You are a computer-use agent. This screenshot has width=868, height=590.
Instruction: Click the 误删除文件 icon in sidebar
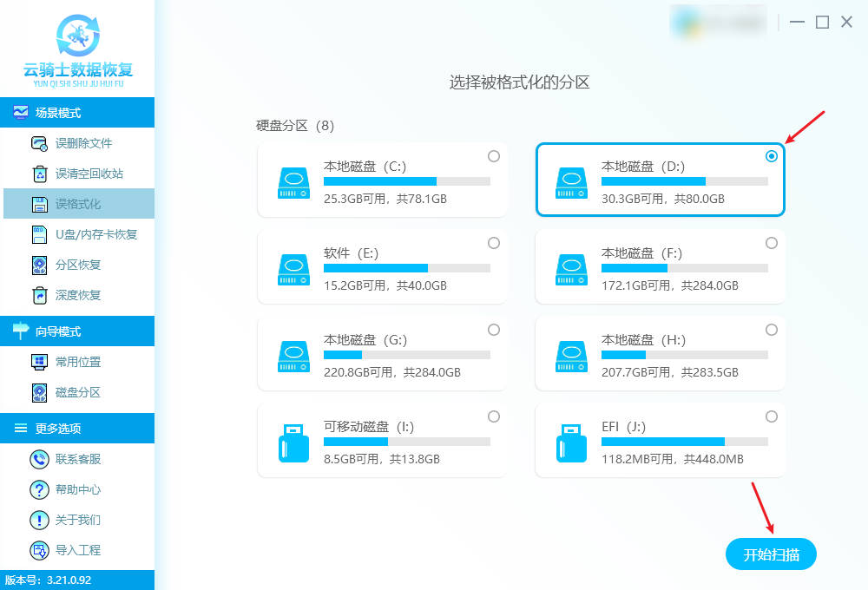(x=39, y=143)
